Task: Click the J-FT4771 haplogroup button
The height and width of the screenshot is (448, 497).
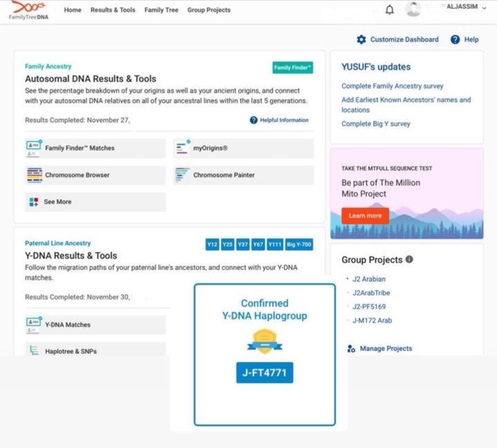Action: tap(265, 373)
